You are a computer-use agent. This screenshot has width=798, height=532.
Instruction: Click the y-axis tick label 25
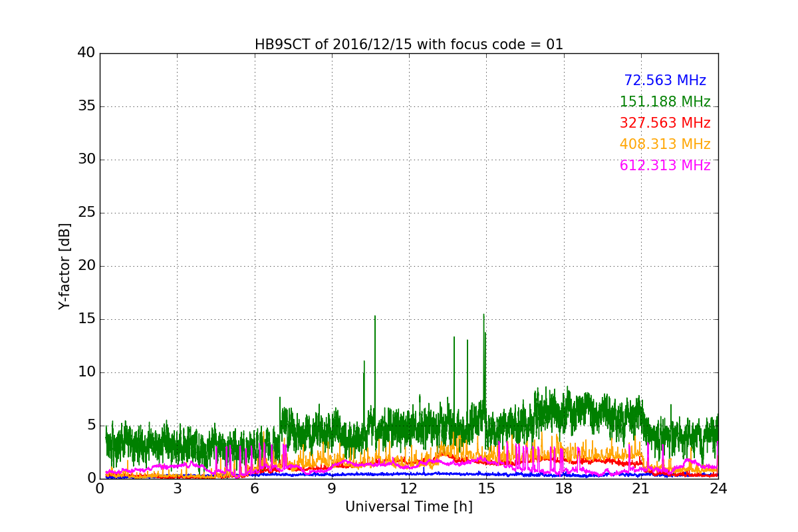click(86, 213)
